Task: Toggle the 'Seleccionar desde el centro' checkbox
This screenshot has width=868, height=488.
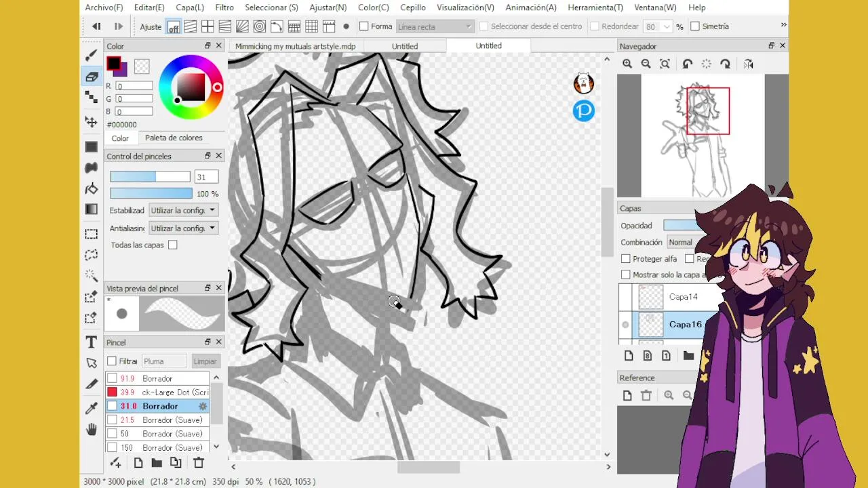Action: 484,26
